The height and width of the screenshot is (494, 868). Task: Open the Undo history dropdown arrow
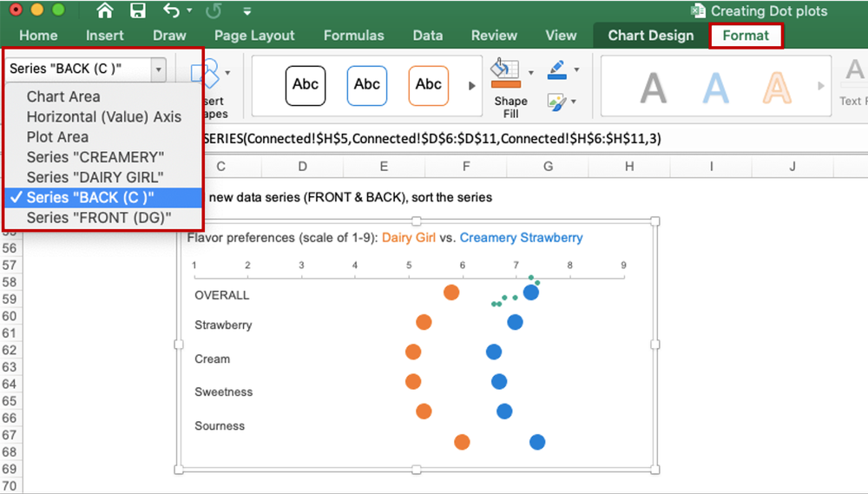pos(189,10)
